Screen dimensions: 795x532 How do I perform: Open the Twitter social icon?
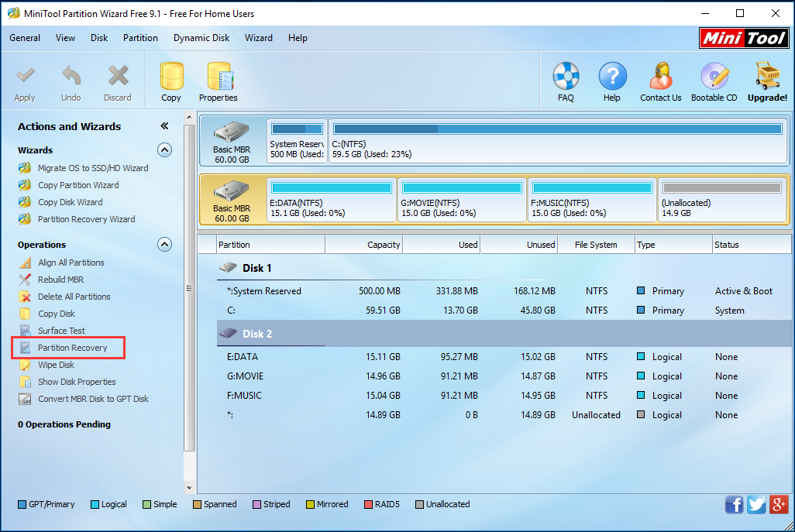pos(756,505)
